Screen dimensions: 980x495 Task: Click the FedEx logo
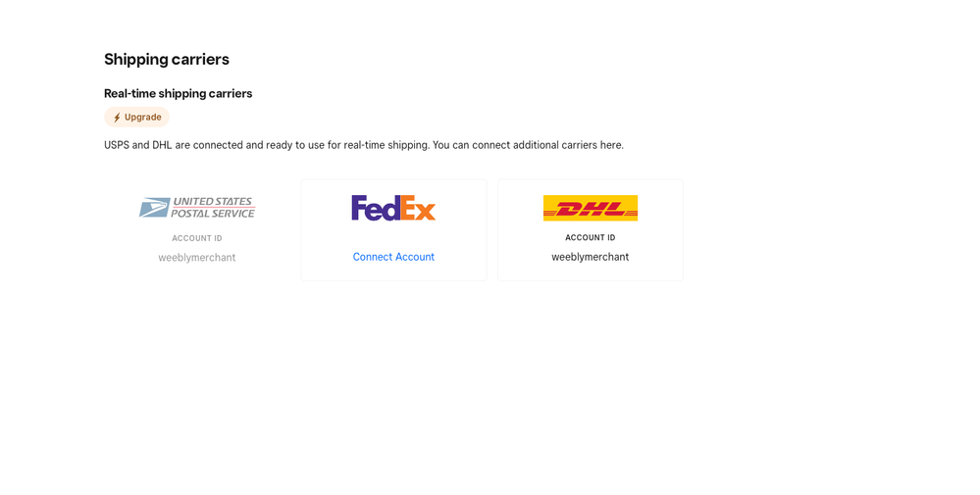393,208
